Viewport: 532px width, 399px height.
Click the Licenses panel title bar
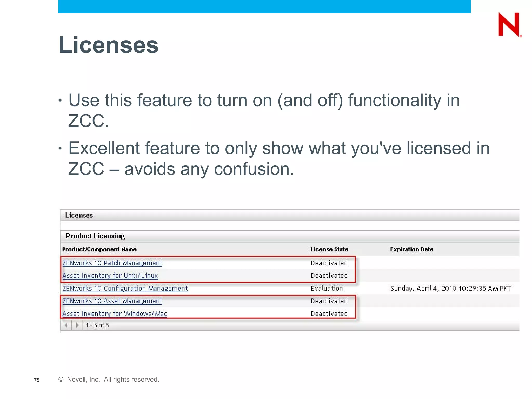290,215
